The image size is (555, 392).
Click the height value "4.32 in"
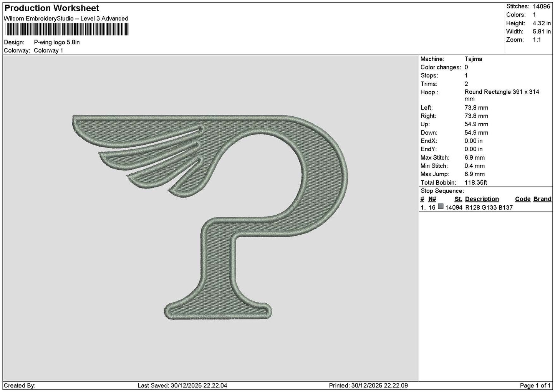[542, 23]
